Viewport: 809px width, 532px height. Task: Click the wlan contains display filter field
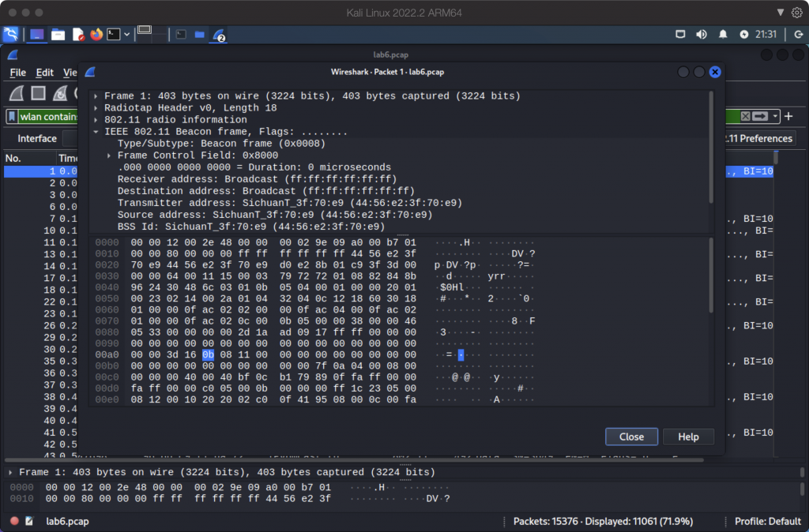48,117
